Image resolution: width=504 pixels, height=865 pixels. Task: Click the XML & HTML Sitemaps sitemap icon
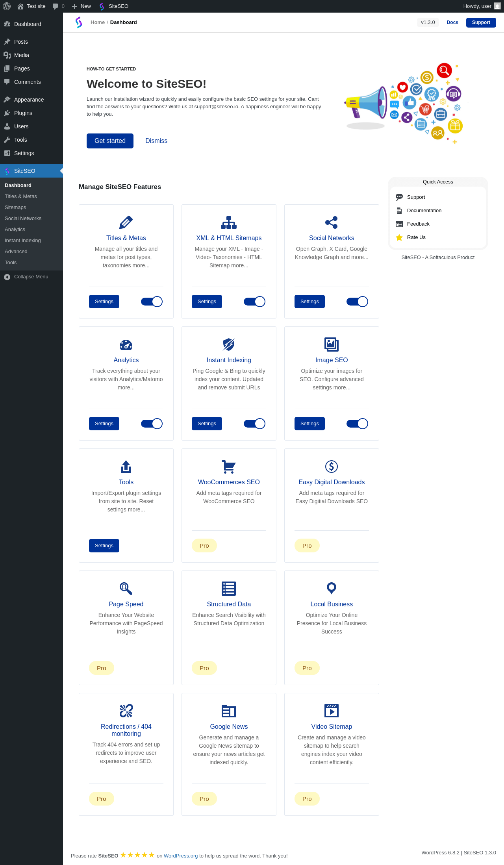[x=229, y=222]
